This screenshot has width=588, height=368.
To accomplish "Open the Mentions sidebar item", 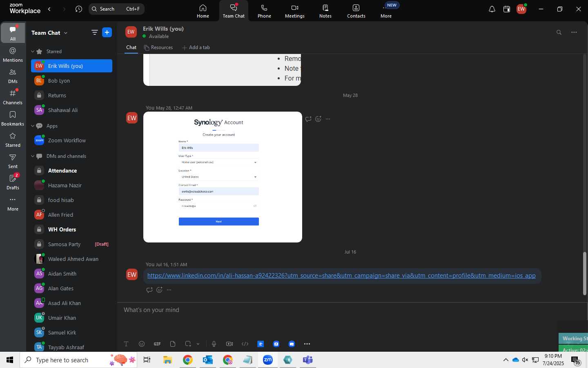I will [x=13, y=54].
